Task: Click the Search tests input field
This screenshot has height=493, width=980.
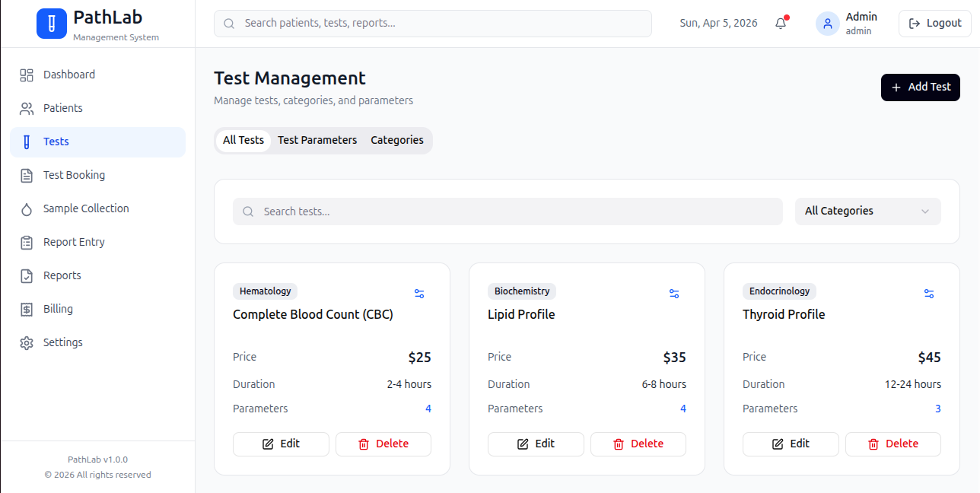Action: [x=508, y=212]
